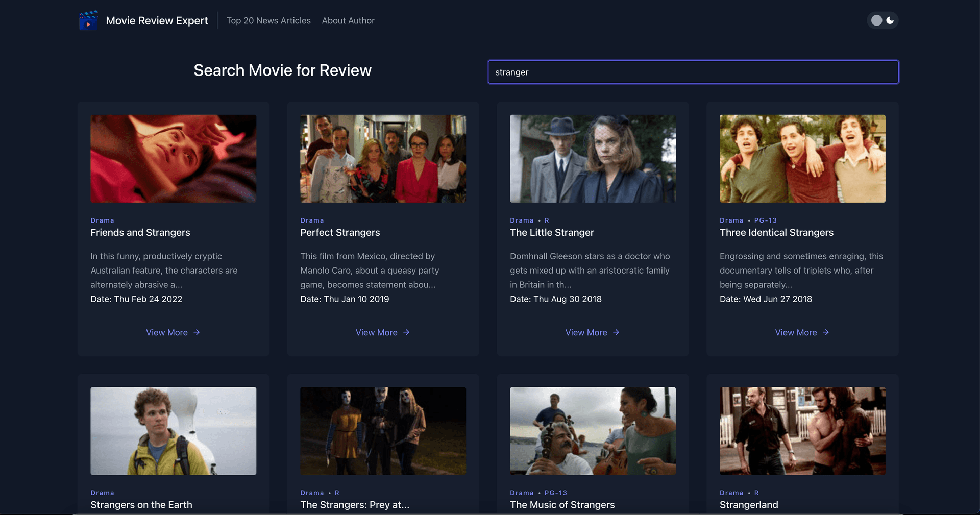Open Friends and Strangers poster thumbnail

click(x=174, y=159)
